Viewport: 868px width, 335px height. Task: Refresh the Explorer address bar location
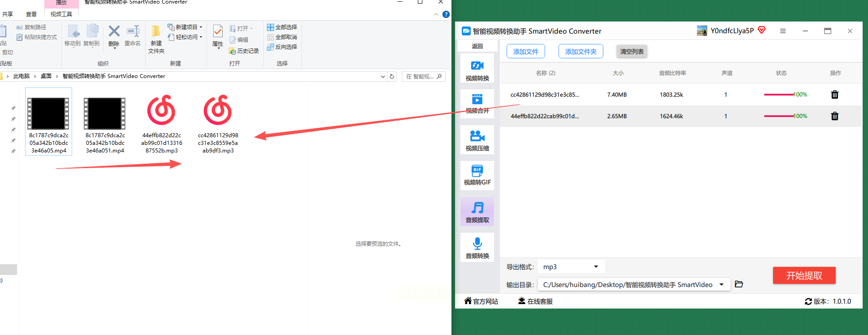click(x=392, y=76)
